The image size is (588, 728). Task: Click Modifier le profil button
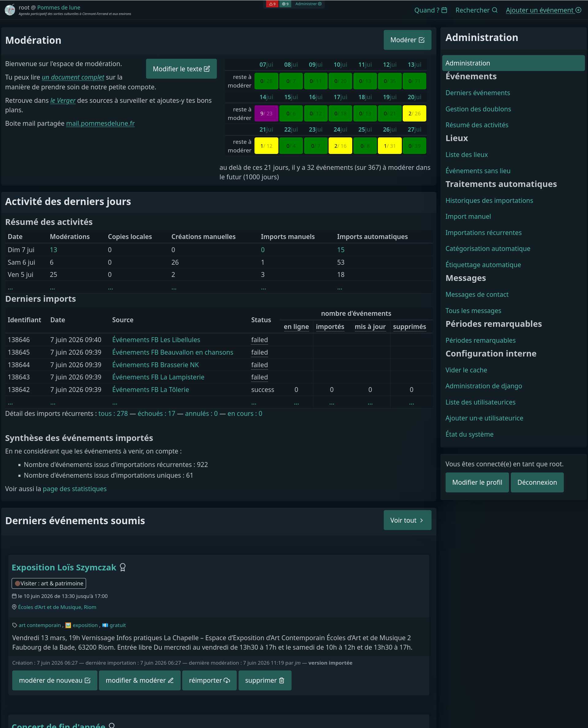click(477, 482)
